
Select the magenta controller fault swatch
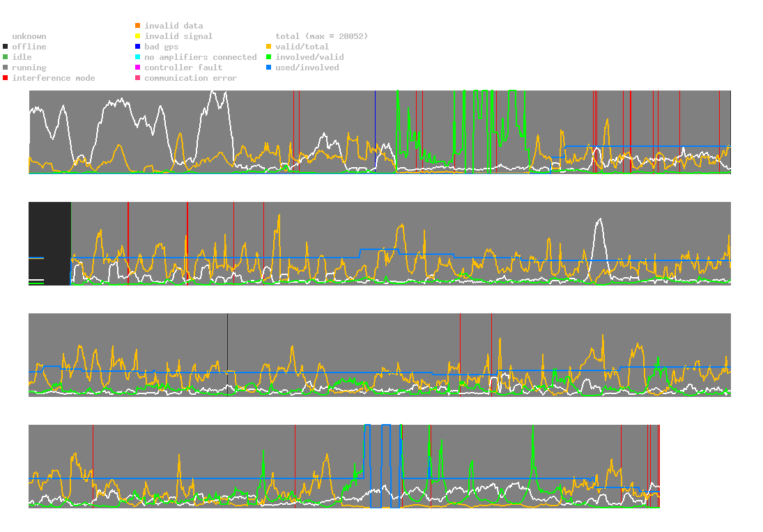click(x=138, y=68)
